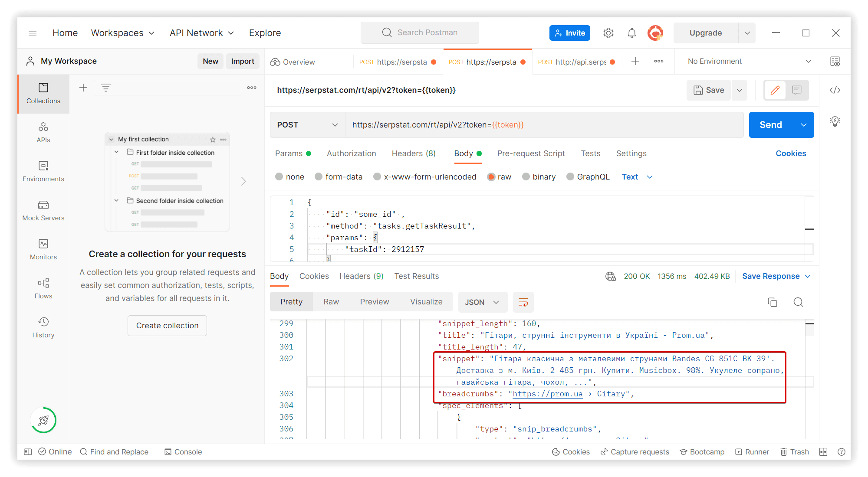Open the API Network dropdown
Screen dimensions: 868x477
point(202,33)
